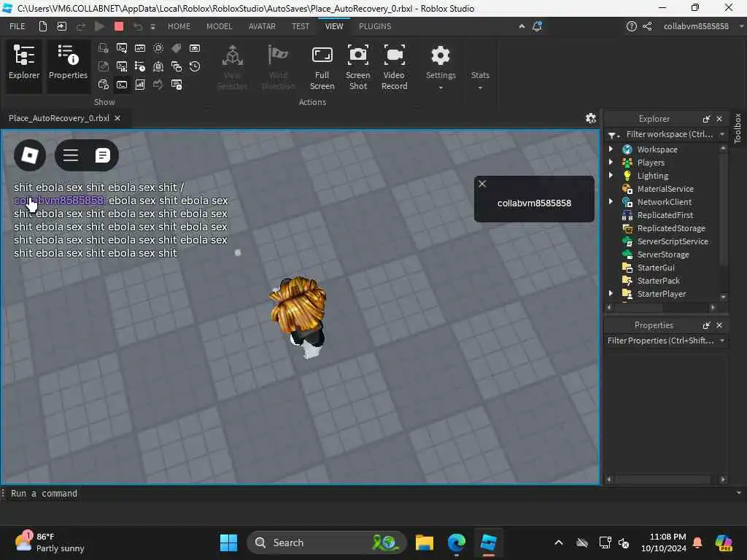This screenshot has width=747, height=560.
Task: Close the Place_AutoRecovery_0.rbxl document tab
Action: 117,118
